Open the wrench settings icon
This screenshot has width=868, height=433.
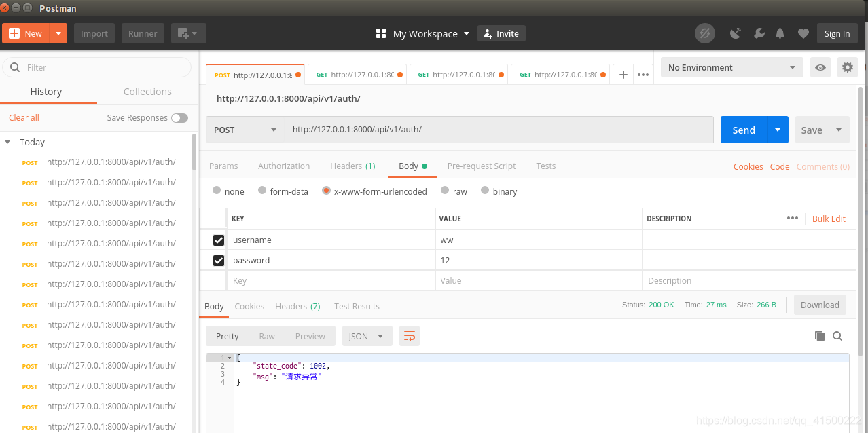[759, 33]
